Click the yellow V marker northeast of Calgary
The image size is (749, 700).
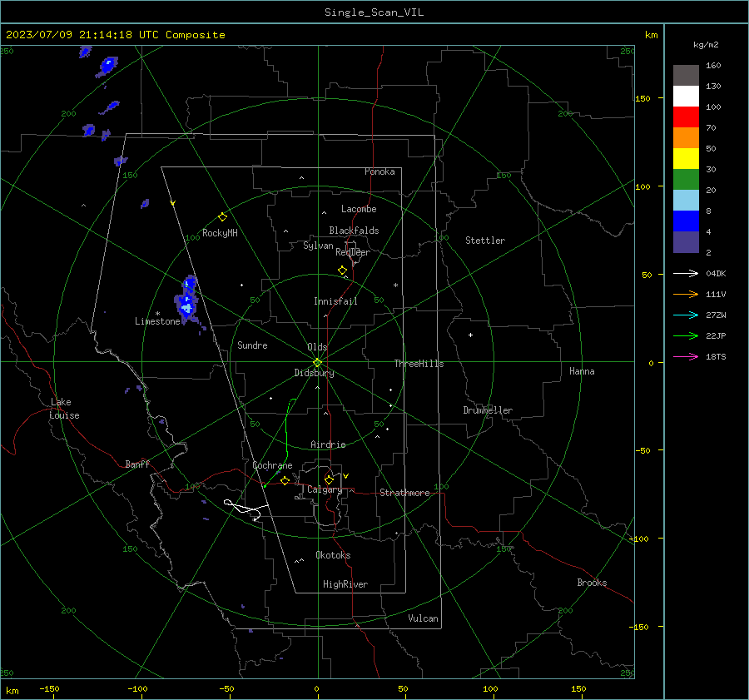tap(346, 476)
